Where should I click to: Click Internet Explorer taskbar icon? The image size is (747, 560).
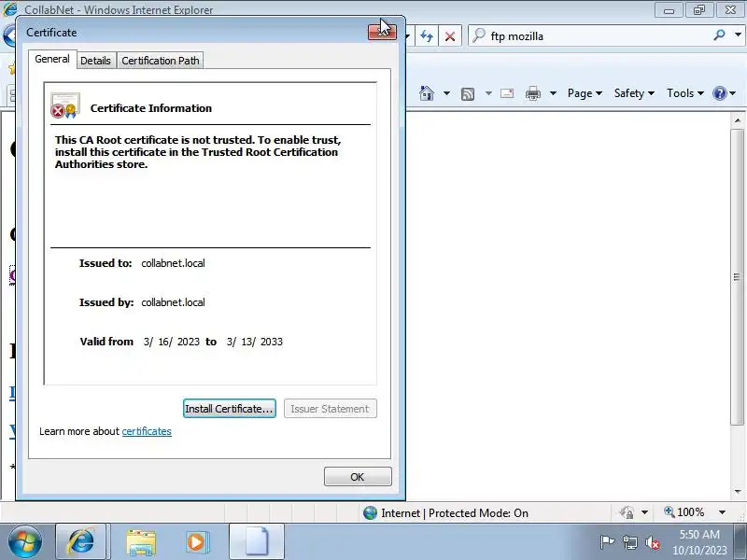point(81,542)
